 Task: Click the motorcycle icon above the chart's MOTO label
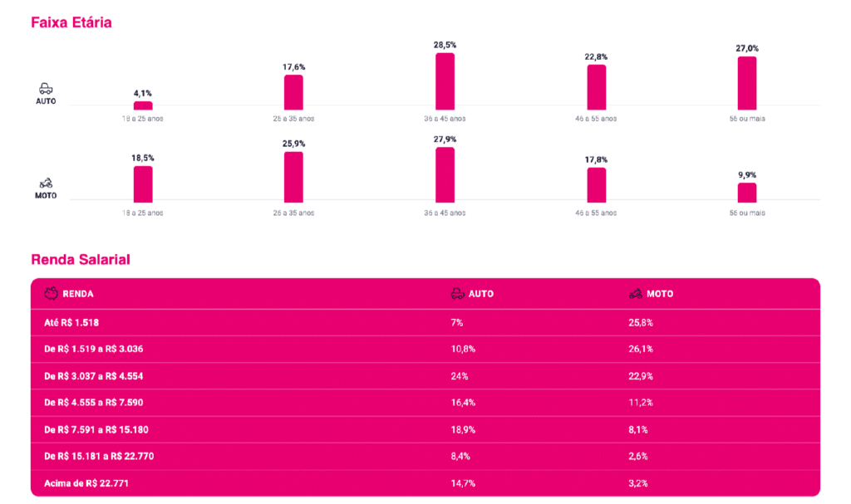tap(46, 183)
